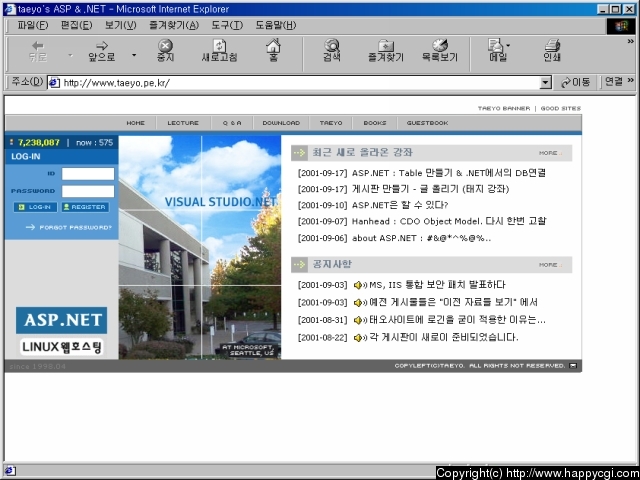Click arrow icon beside 공지사항 heading

300,264
